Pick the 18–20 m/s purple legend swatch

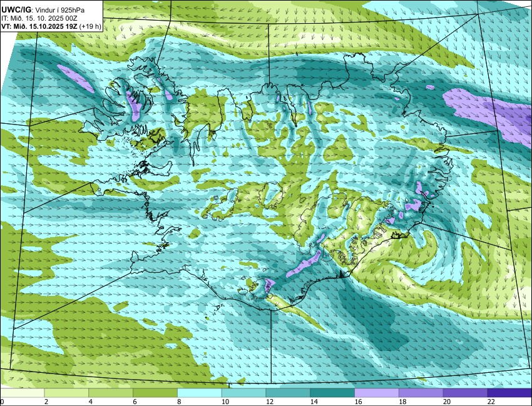pos(421,393)
